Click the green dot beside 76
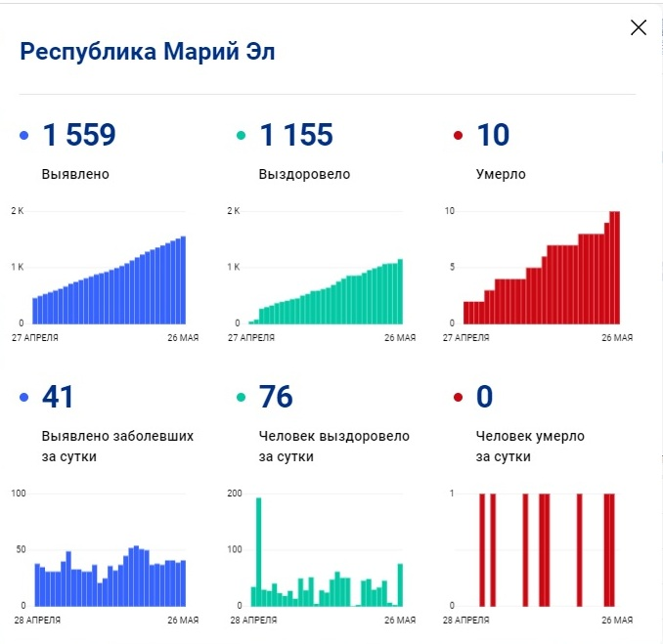This screenshot has height=644, width=663. coord(242,398)
